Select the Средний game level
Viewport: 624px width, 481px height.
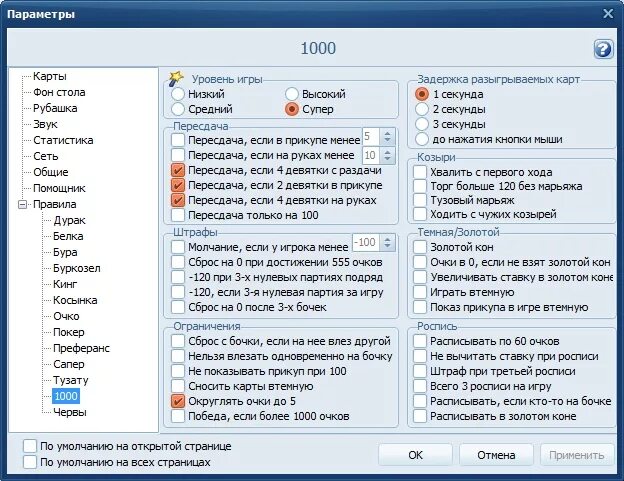[177, 109]
